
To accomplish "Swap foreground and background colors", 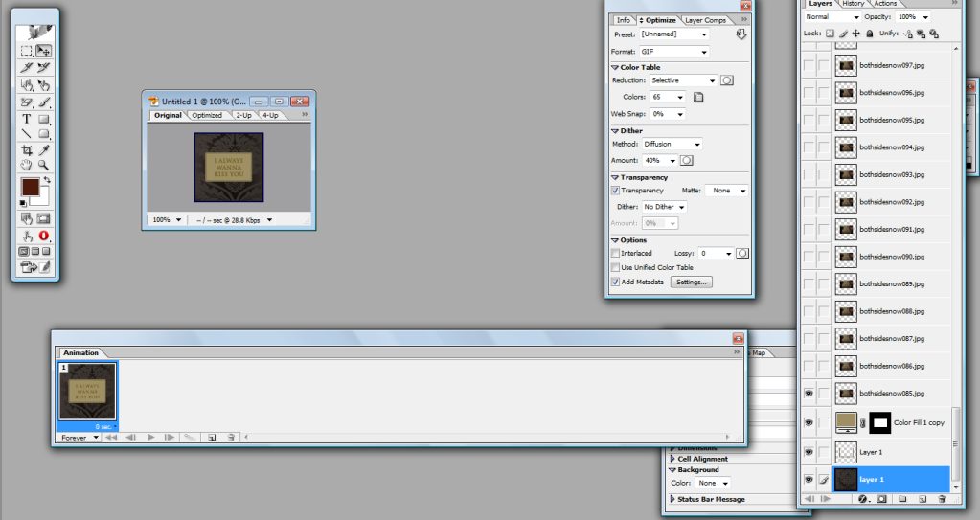I will pos(47,180).
